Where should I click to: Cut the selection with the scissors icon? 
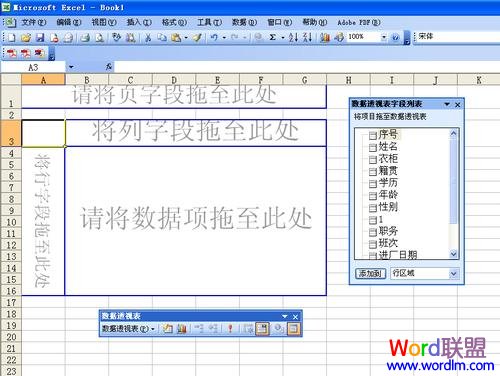148,37
